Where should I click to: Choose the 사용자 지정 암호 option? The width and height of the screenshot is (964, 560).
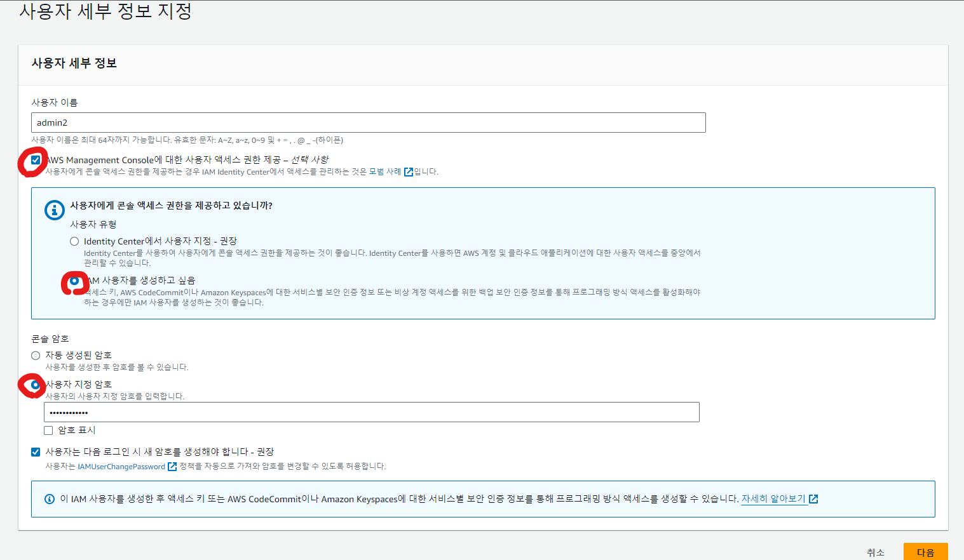tap(36, 385)
